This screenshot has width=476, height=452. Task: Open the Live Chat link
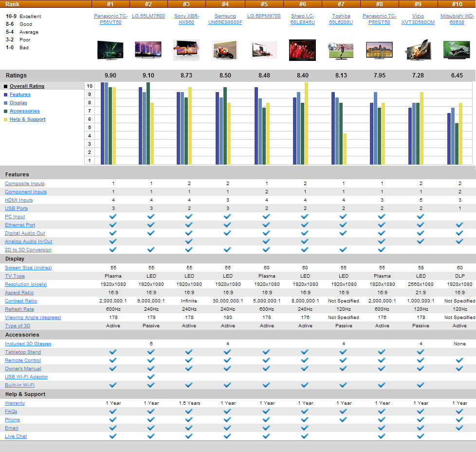[16, 436]
